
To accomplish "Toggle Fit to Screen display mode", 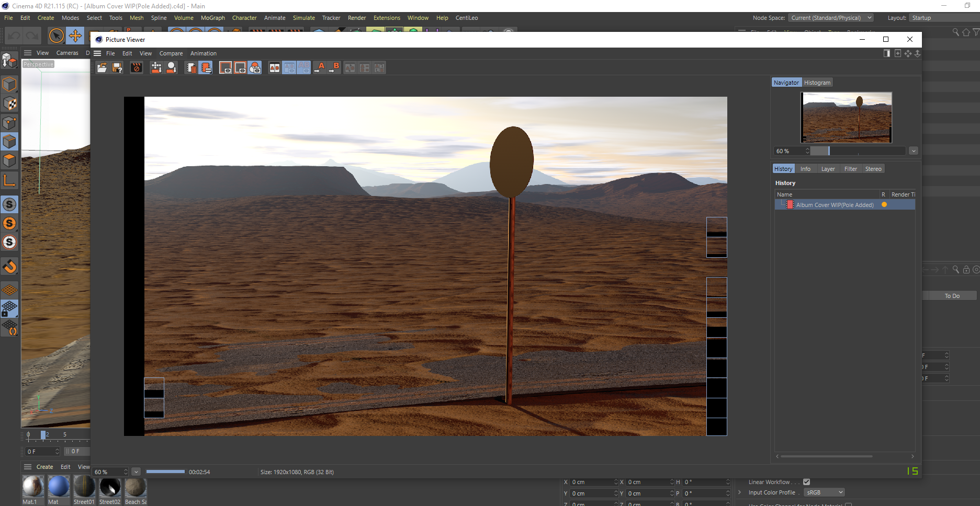I will [226, 68].
